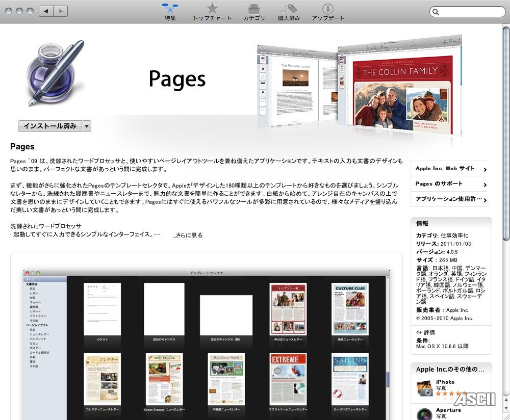Click the bold Pages heading above description
Image resolution: width=510 pixels, height=420 pixels.
click(22, 147)
